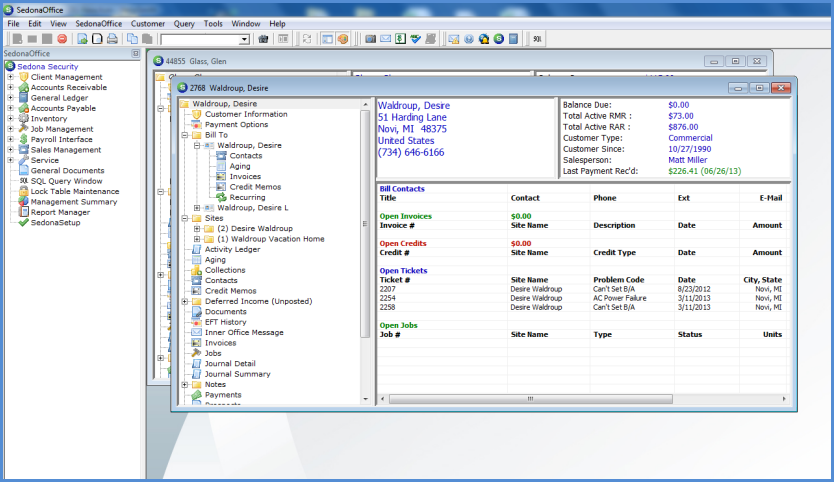Click the envelope mail toolbar icon
The width and height of the screenshot is (834, 482).
click(386, 39)
